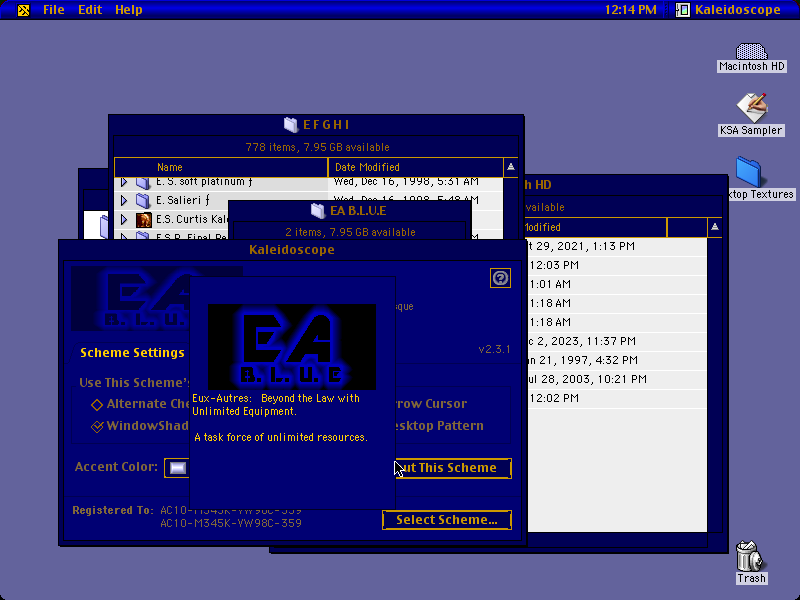Select the Scheme Settings tab
800x600 pixels.
[132, 353]
